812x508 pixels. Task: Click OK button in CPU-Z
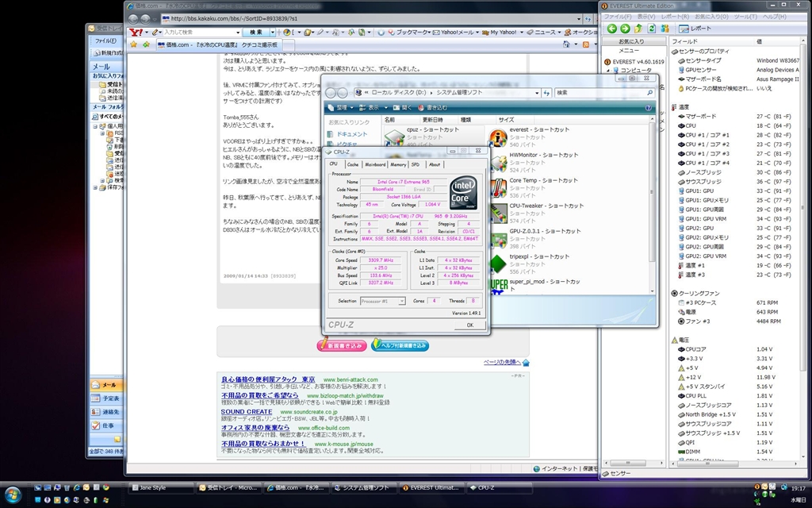click(x=469, y=325)
